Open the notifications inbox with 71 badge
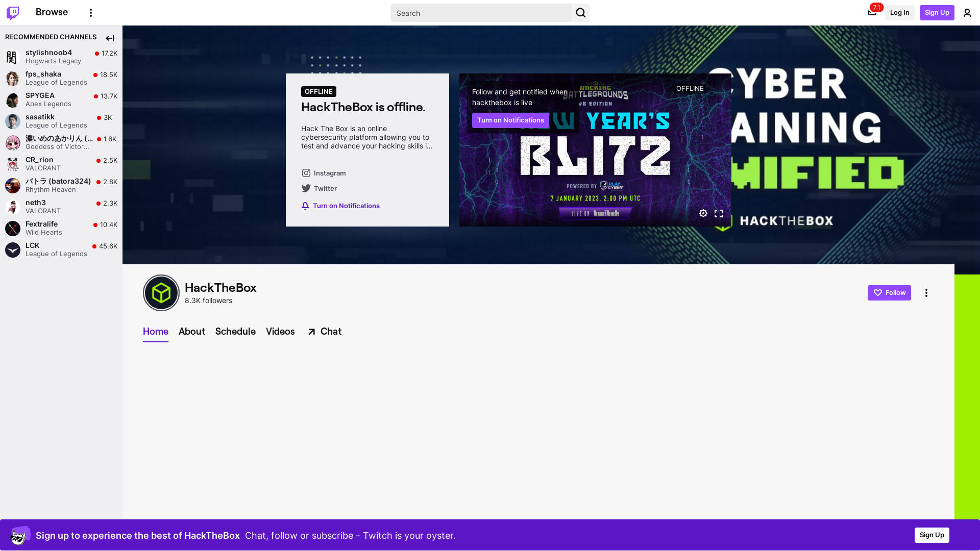 (872, 12)
